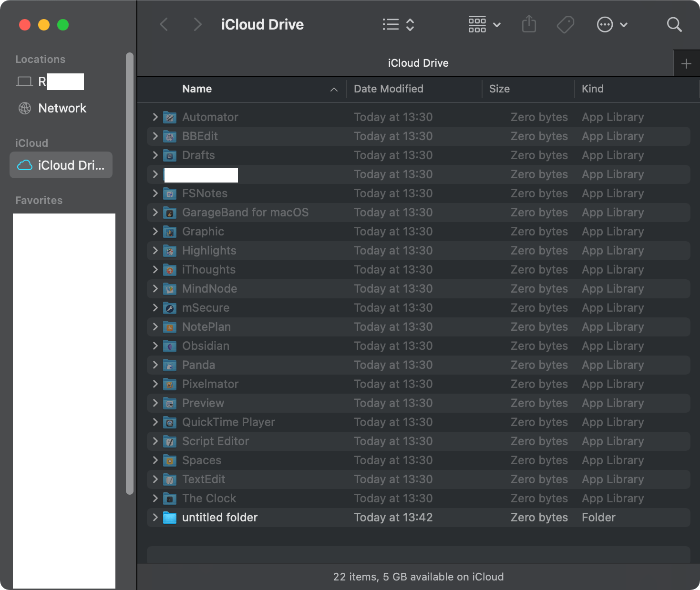The image size is (700, 590).
Task: Sort by Date Modified column header
Action: pos(414,89)
